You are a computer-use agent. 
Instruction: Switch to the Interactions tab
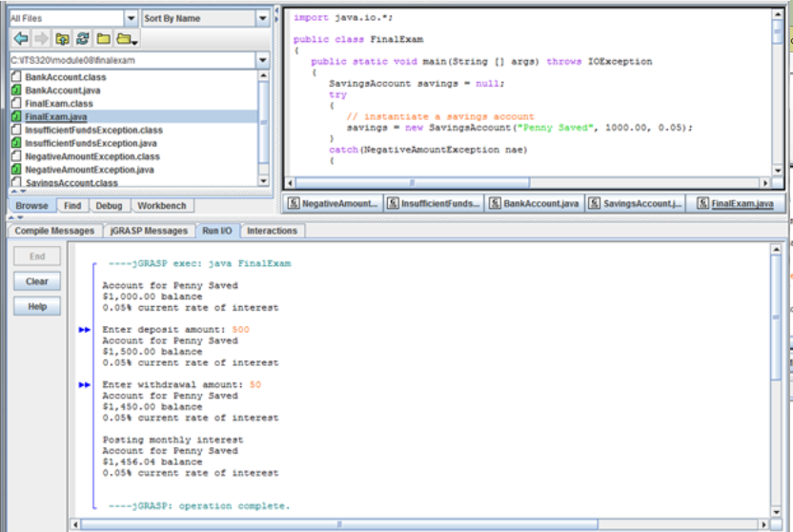(x=272, y=231)
